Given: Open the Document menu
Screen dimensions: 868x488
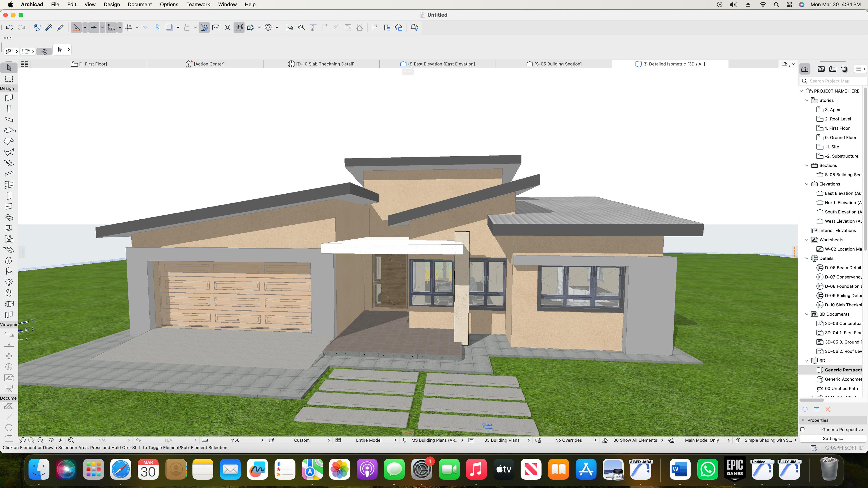Looking at the screenshot, I should 139,4.
